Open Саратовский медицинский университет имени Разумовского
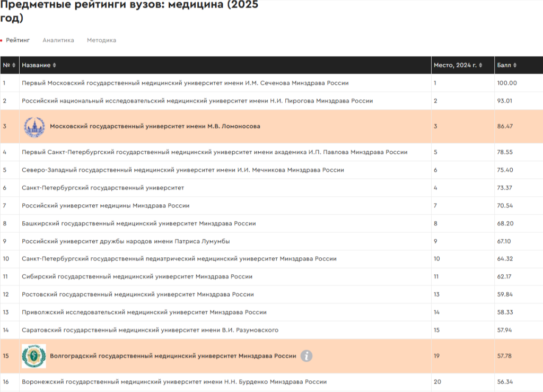The height and width of the screenshot is (392, 543). point(150,330)
